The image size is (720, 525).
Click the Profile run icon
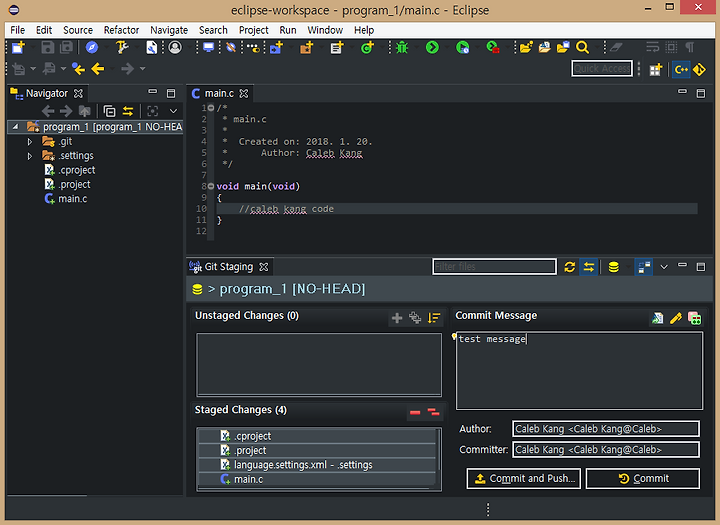[x=462, y=47]
